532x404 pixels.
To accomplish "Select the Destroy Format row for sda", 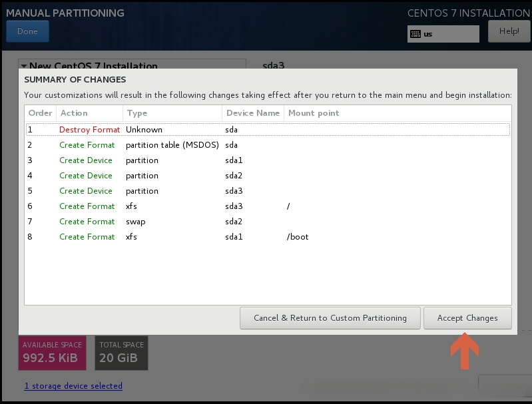I will (x=268, y=130).
